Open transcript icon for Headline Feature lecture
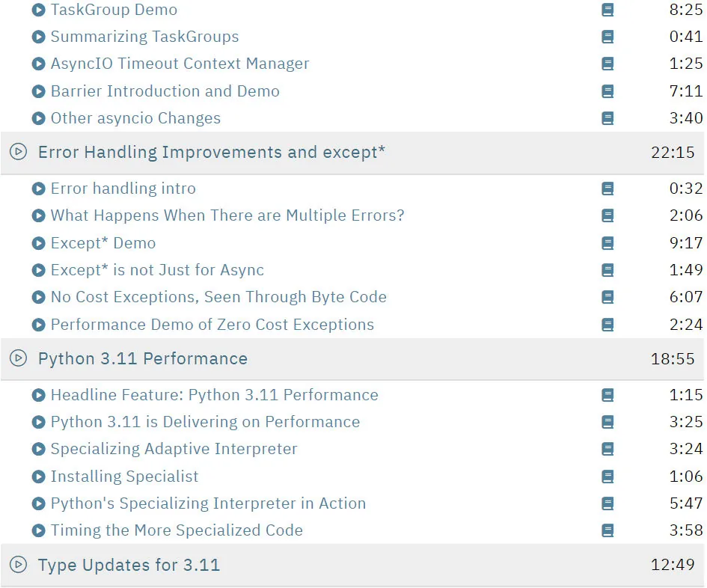Screen dimensions: 707x588 607,396
